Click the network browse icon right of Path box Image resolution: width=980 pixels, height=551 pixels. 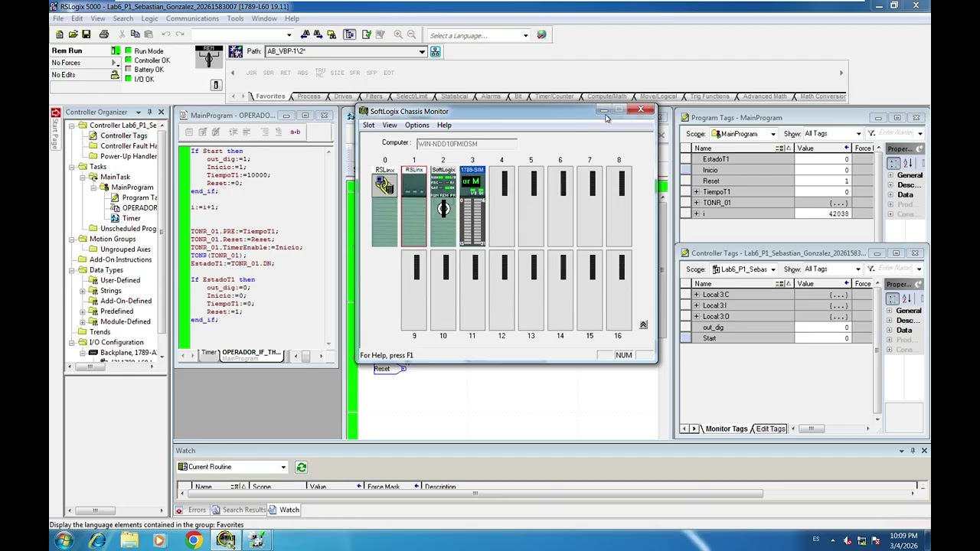tap(435, 51)
